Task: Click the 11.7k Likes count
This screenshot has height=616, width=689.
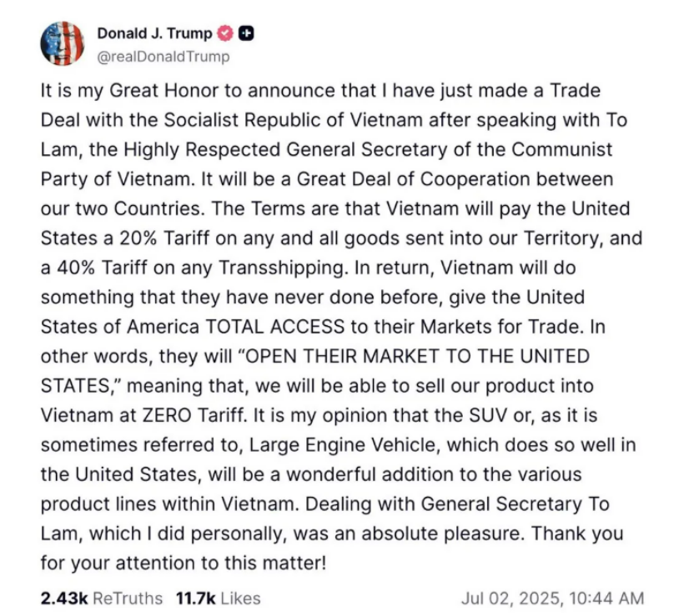Action: click(196, 598)
